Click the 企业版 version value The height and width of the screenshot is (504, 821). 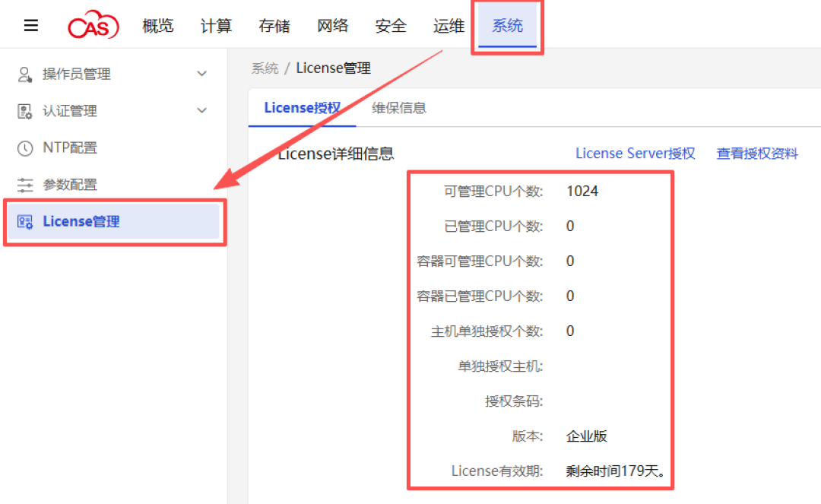click(x=586, y=436)
